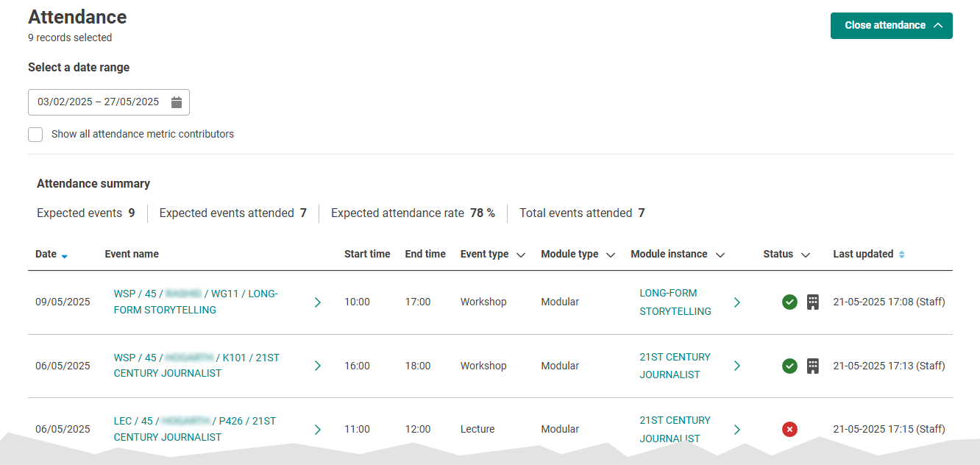The height and width of the screenshot is (465, 980).
Task: Open the Module type filter dropdown
Action: [x=610, y=255]
